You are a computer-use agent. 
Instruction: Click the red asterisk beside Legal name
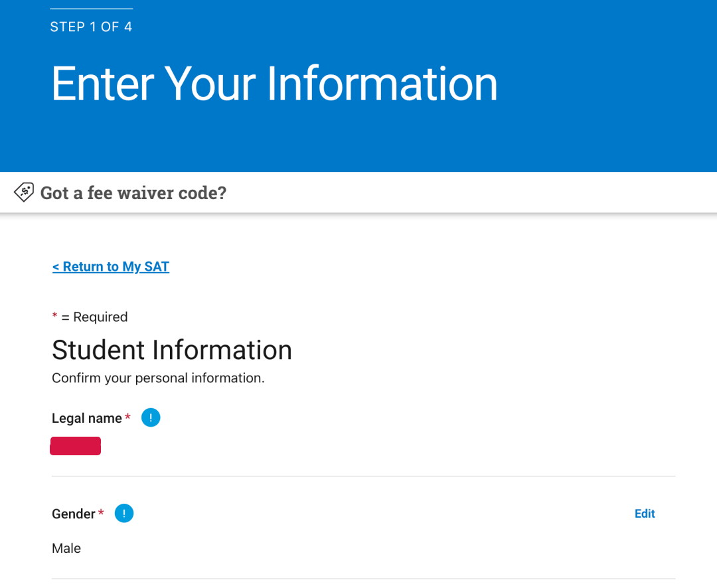(127, 417)
